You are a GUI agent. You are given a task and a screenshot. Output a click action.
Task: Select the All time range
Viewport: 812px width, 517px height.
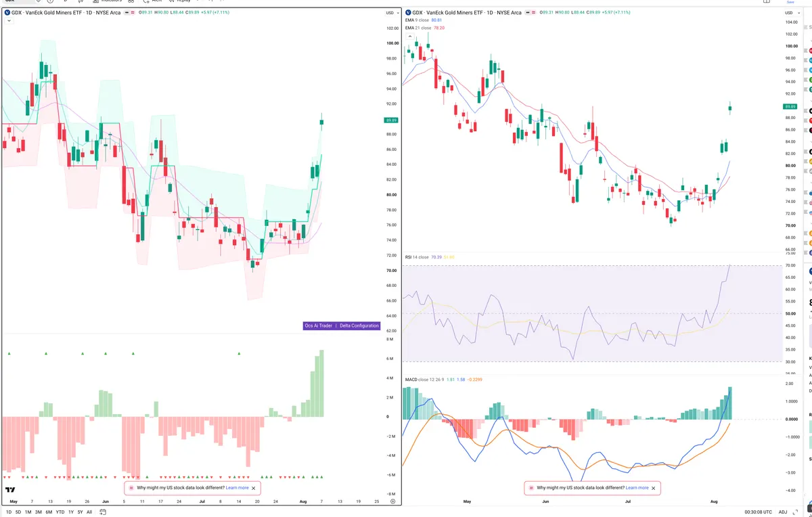click(x=89, y=512)
